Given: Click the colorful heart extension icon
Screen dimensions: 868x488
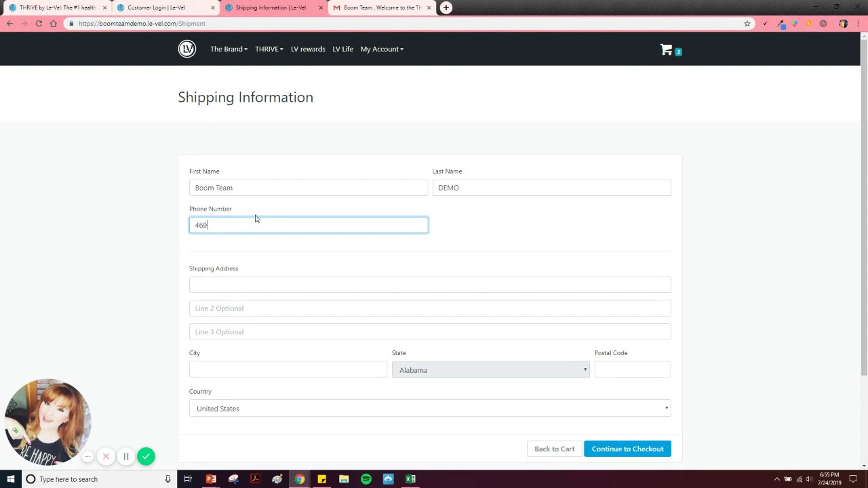Looking at the screenshot, I should pyautogui.click(x=794, y=24).
